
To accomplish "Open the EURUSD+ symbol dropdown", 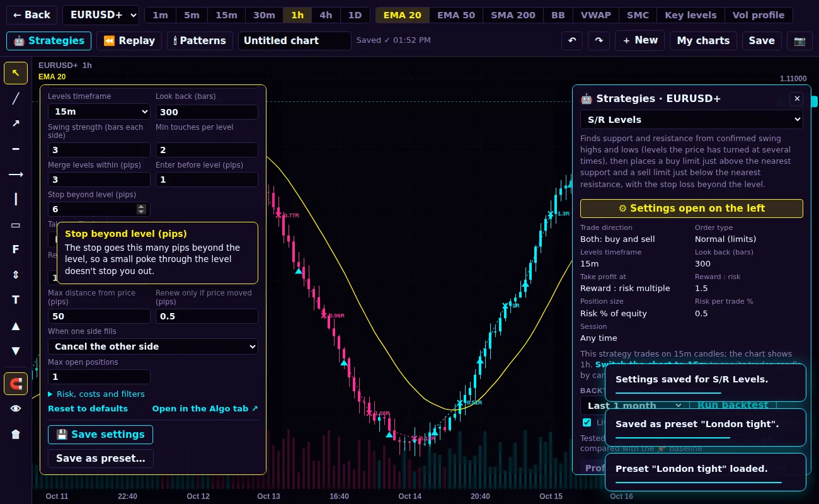I will [x=101, y=15].
